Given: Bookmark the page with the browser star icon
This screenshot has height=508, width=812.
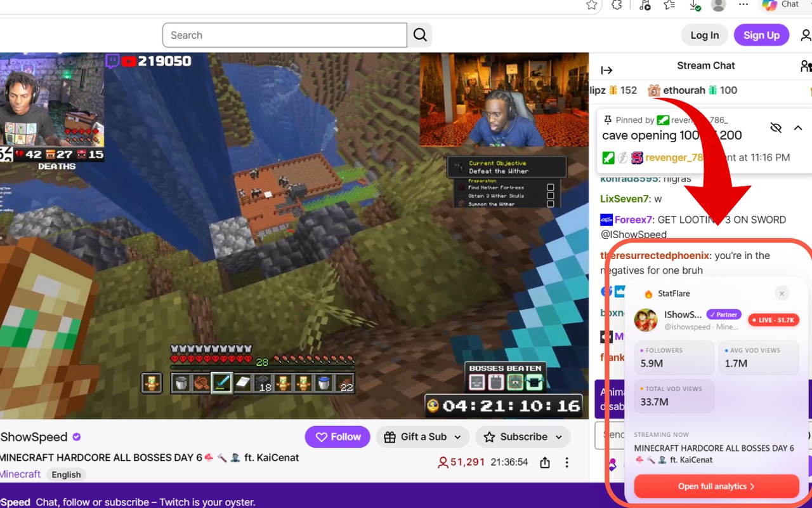Looking at the screenshot, I should 592,5.
